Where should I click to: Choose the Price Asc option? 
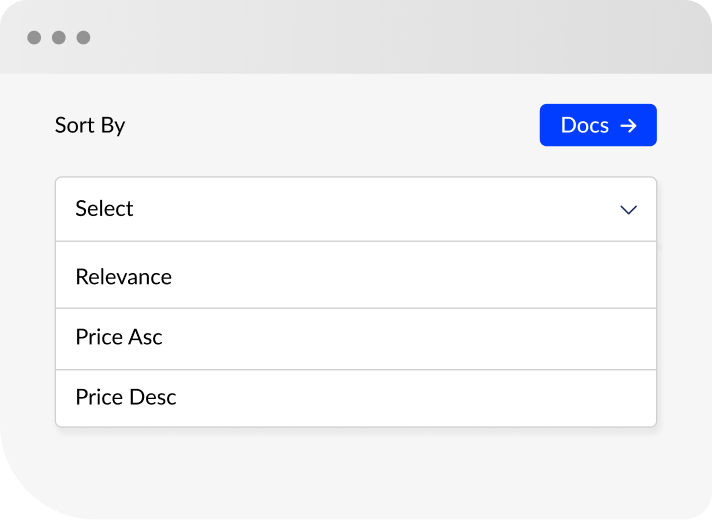pos(356,339)
